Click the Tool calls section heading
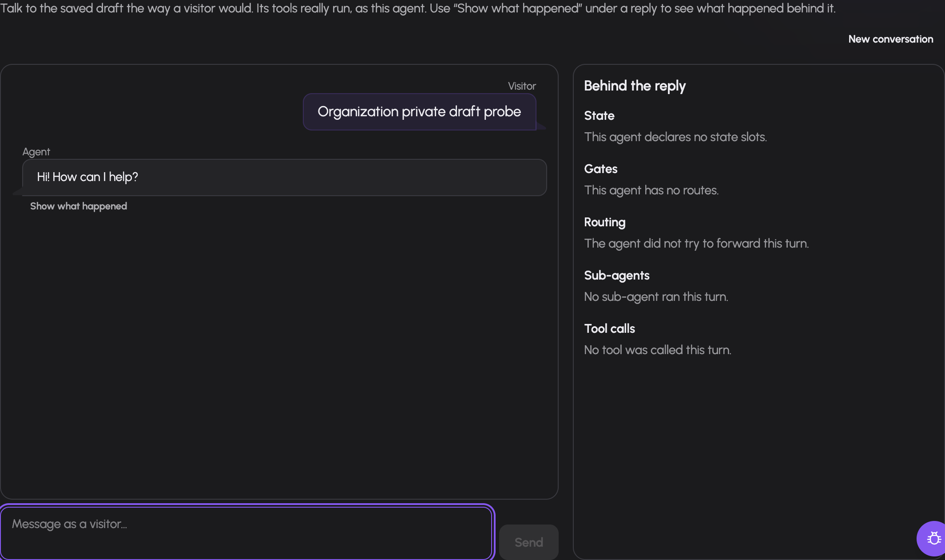Image resolution: width=945 pixels, height=560 pixels. [609, 329]
